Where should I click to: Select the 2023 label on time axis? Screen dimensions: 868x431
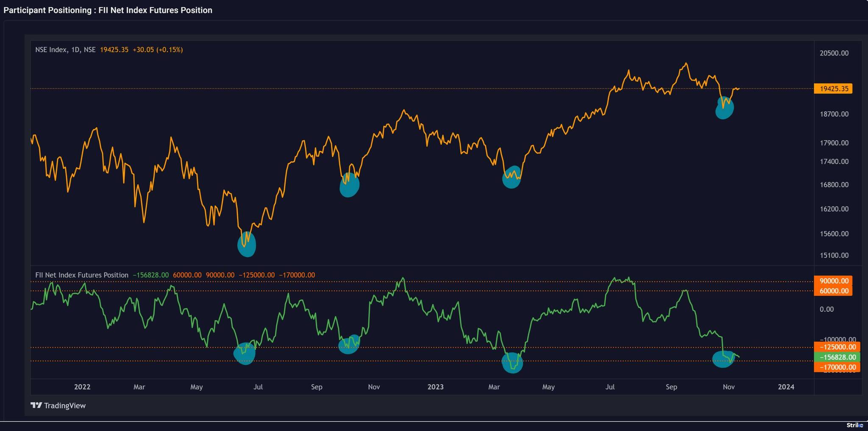tap(436, 387)
